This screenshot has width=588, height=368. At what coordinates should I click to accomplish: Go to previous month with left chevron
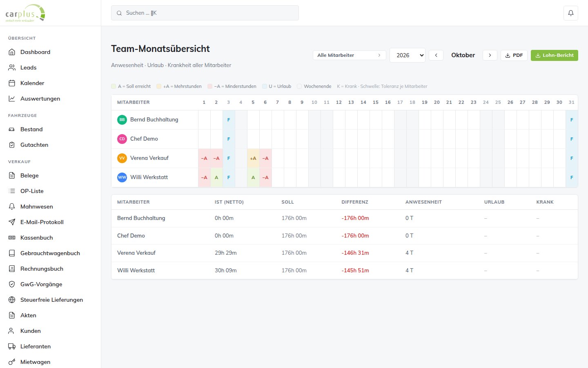[x=436, y=55]
